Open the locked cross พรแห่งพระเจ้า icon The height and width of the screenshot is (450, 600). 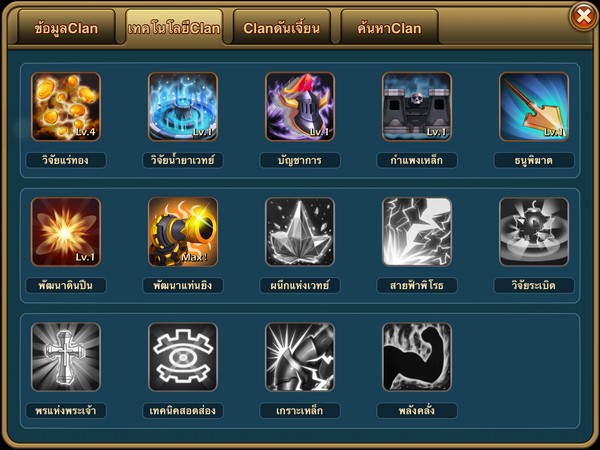pos(66,357)
